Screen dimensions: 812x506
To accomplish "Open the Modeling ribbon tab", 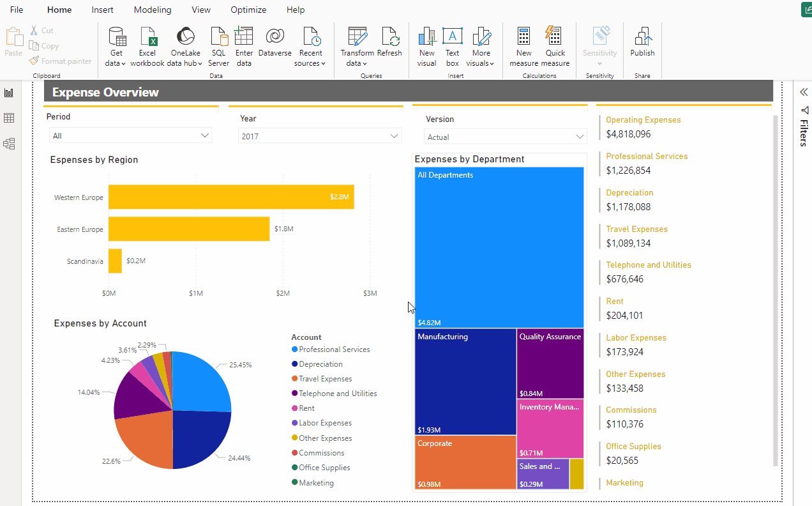I will [x=153, y=10].
